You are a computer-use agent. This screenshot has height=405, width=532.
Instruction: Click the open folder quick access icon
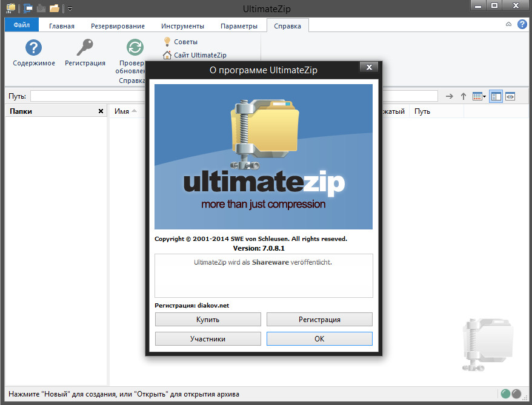55,8
